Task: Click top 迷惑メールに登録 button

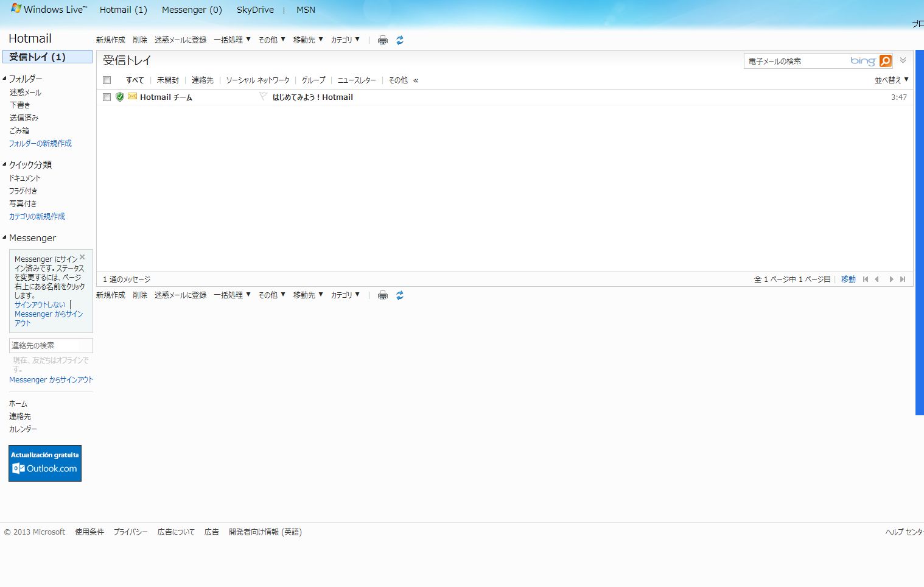Action: [x=180, y=40]
